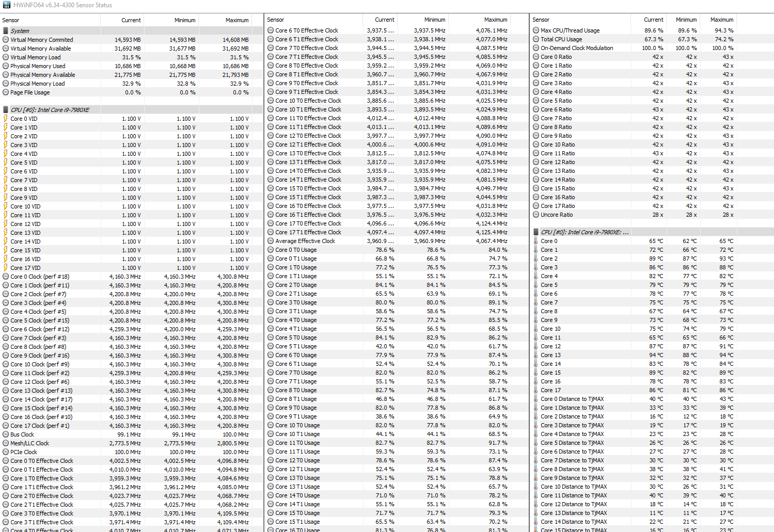Click the Sensor column header in the third panel
Screen dimensions: 774x532
(x=580, y=20)
